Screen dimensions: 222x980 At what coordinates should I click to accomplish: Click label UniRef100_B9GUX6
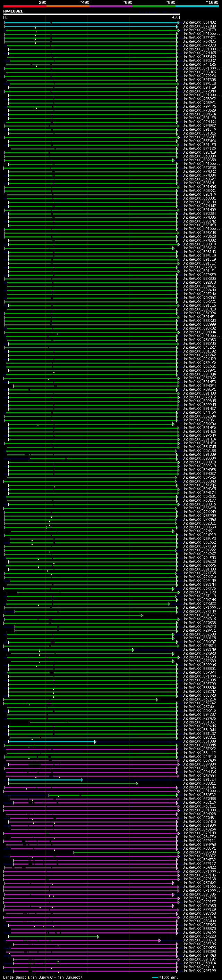[199, 72]
